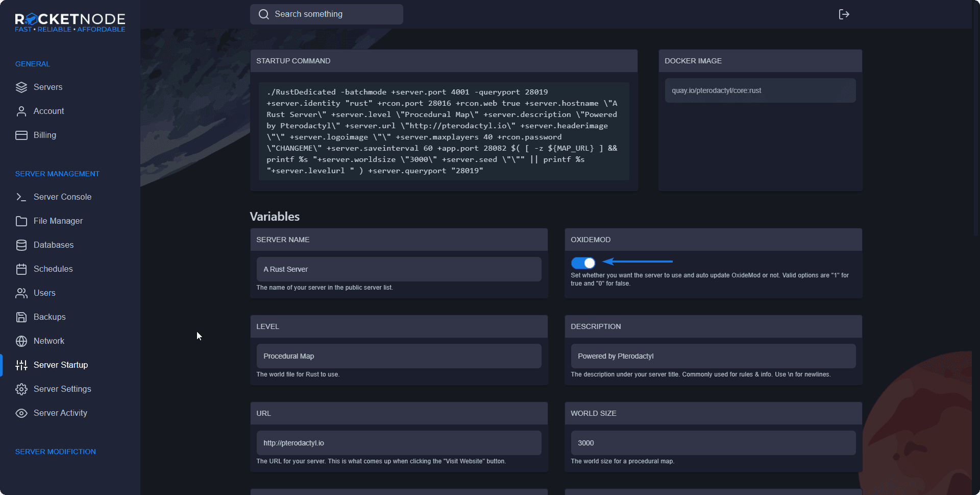Click the Docker Image field
The image size is (980, 495).
[759, 90]
